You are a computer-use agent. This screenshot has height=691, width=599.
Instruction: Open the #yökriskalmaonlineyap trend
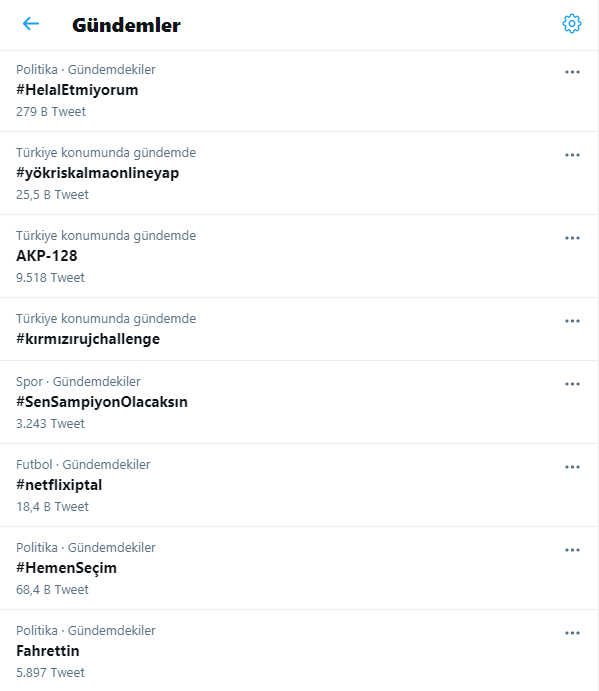tap(97, 173)
